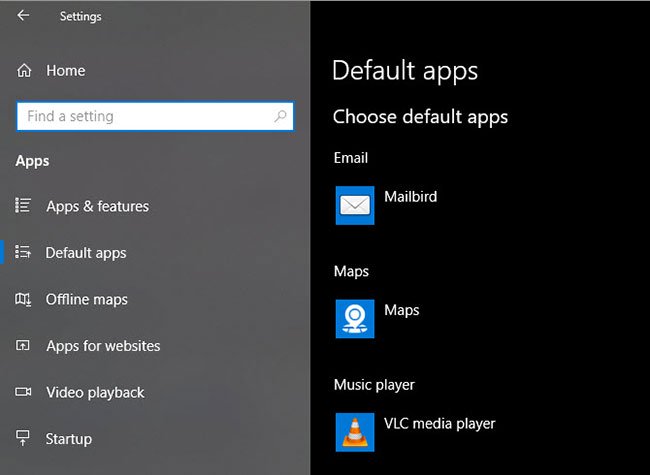Image resolution: width=650 pixels, height=475 pixels.
Task: Open Video playback via its text label
Action: (95, 392)
